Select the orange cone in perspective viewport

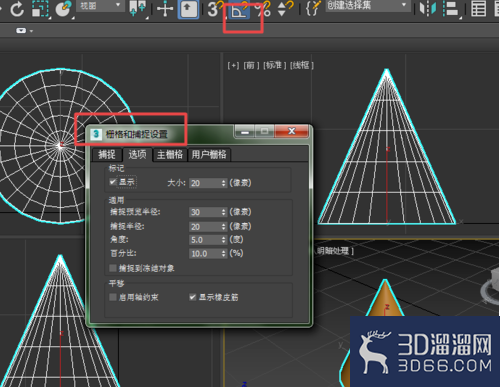(x=385, y=298)
